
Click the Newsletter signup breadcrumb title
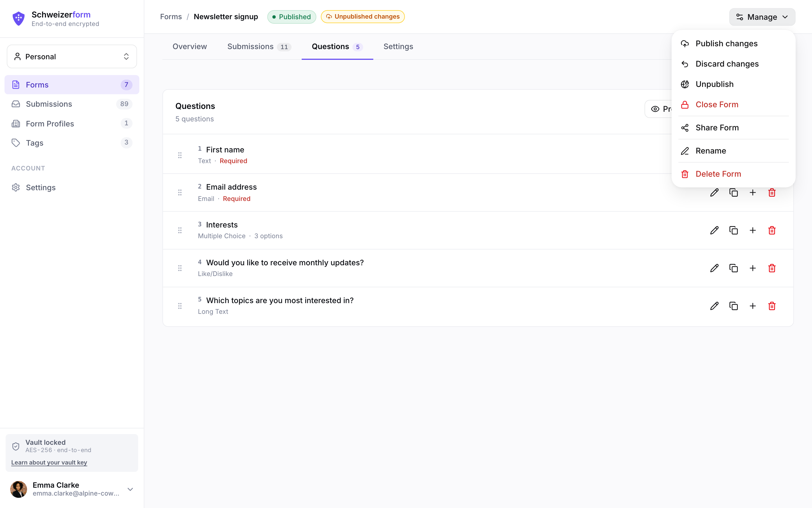coord(226,17)
